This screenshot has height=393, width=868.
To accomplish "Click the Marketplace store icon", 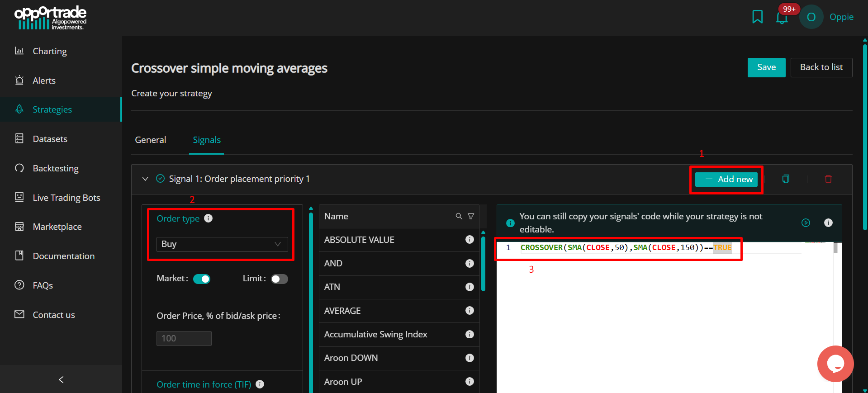I will coord(19,226).
